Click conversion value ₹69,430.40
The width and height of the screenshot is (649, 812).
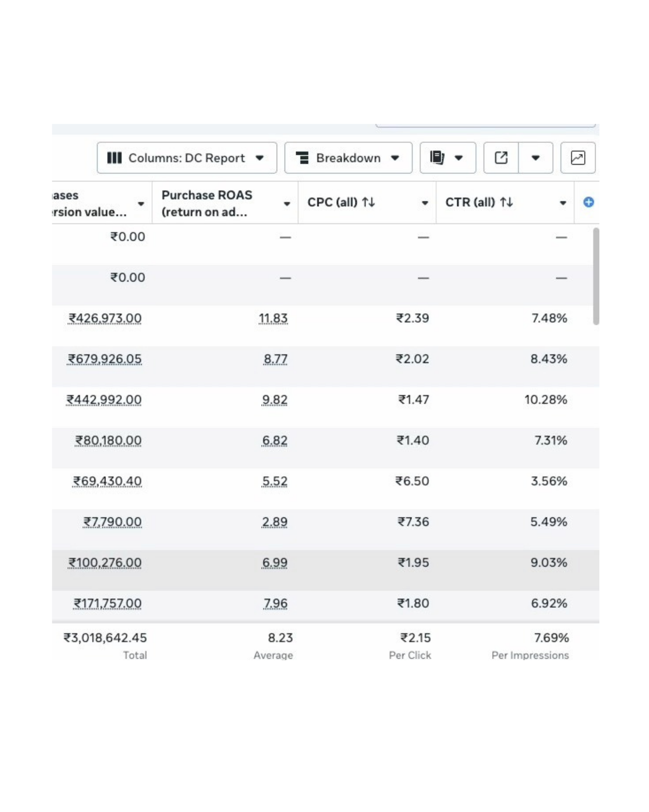click(107, 481)
